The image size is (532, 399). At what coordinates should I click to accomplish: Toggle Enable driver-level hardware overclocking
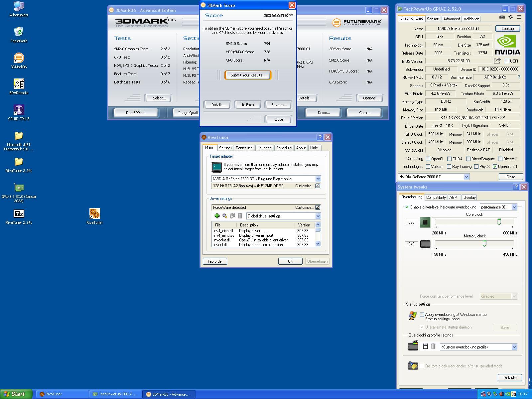point(407,207)
